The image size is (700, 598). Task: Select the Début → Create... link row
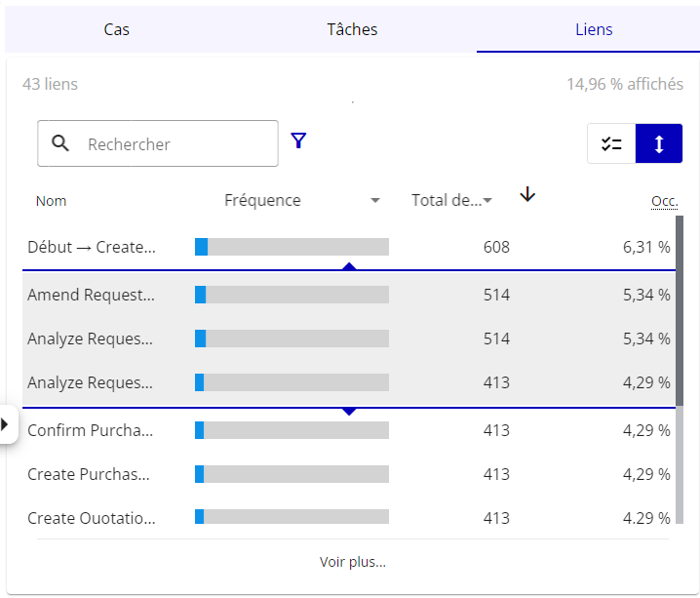[x=92, y=247]
